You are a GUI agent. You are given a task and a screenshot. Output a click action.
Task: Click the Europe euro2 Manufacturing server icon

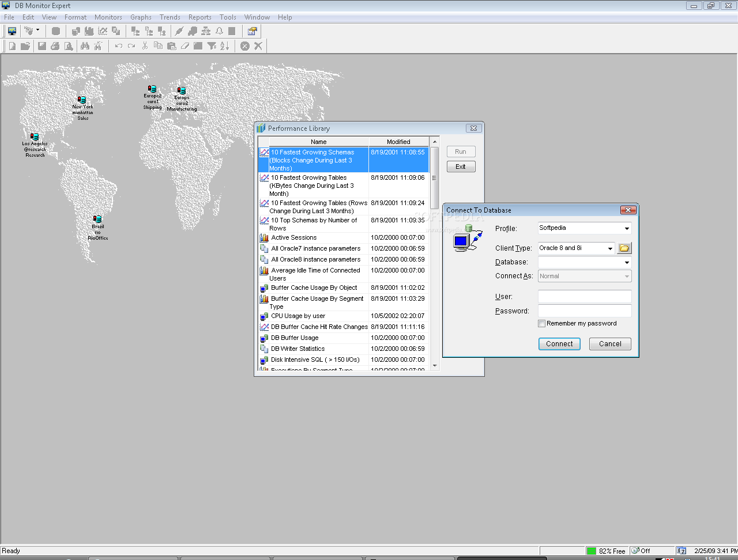(x=182, y=90)
